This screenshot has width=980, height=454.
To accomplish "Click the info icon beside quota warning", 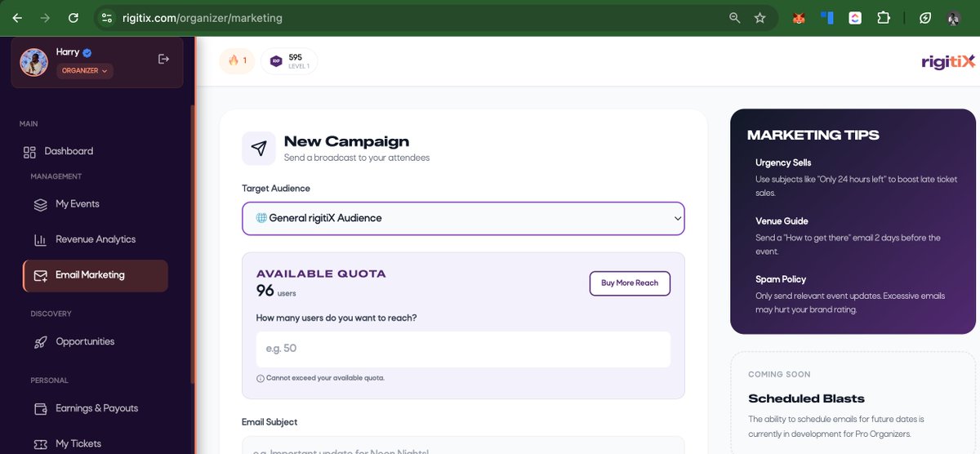I will (x=261, y=379).
